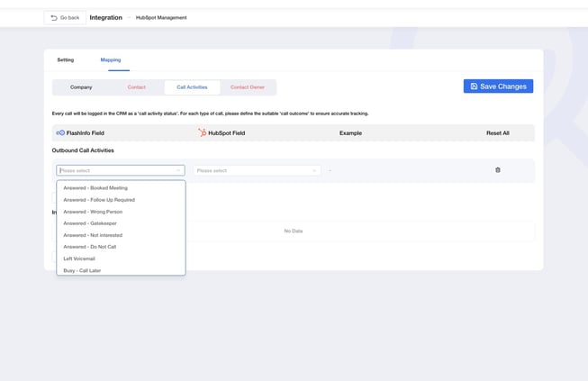Choose Left Voicemail option
588x381 pixels.
pyautogui.click(x=121, y=259)
